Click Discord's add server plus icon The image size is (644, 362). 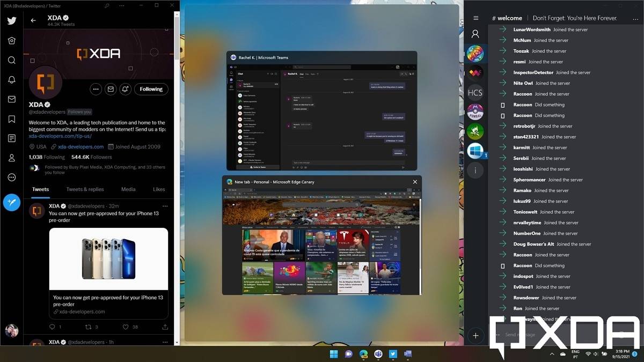[475, 336]
